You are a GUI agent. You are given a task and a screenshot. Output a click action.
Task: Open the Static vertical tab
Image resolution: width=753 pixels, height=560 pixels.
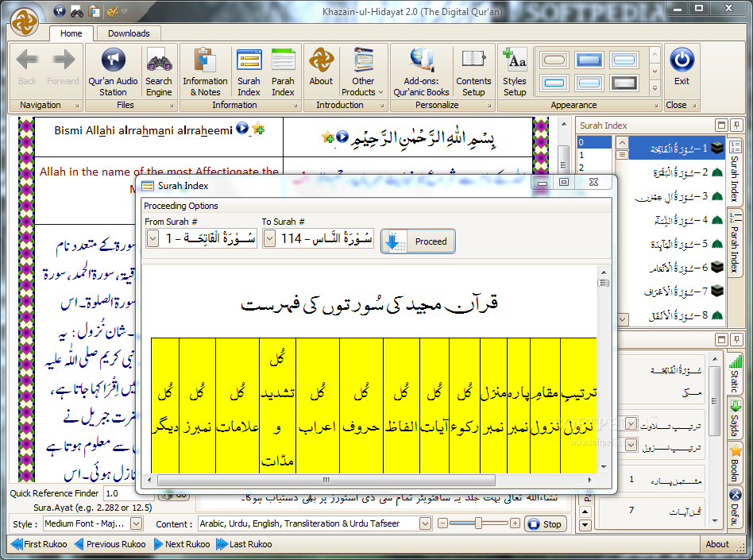(735, 373)
